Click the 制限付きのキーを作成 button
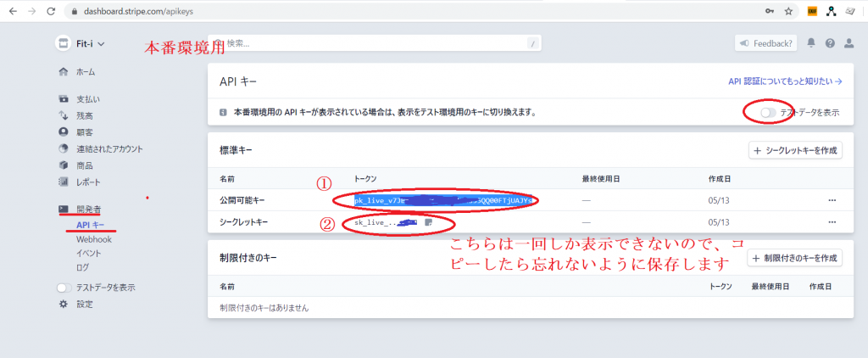This screenshot has height=358, width=868. point(795,258)
